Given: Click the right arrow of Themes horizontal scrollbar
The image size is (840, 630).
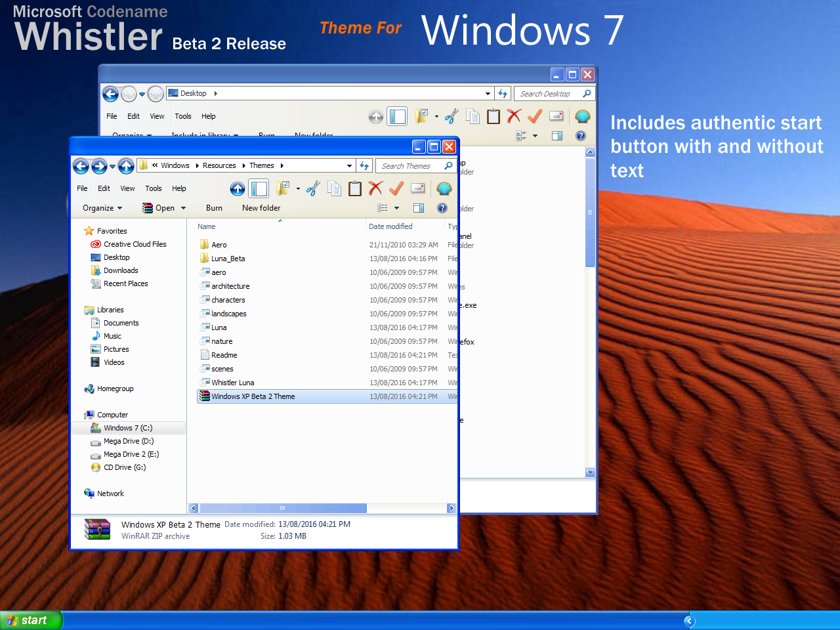Looking at the screenshot, I should (x=451, y=508).
